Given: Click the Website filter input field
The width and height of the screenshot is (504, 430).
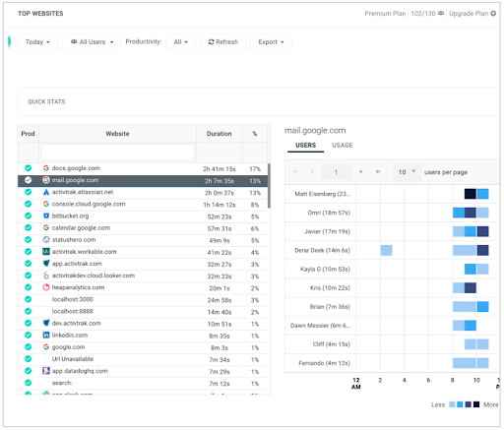Looking at the screenshot, I should point(117,153).
